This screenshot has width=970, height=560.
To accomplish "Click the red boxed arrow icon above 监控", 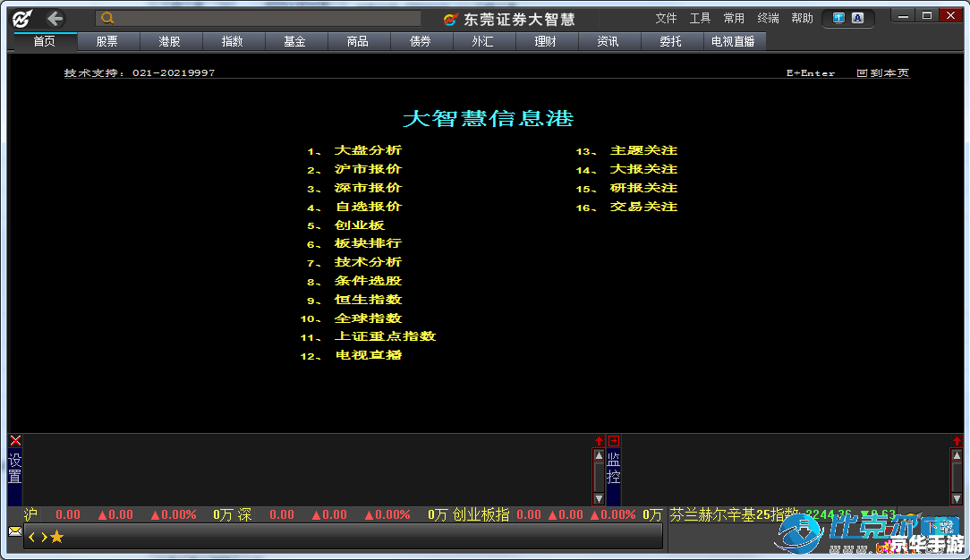I will click(x=614, y=441).
